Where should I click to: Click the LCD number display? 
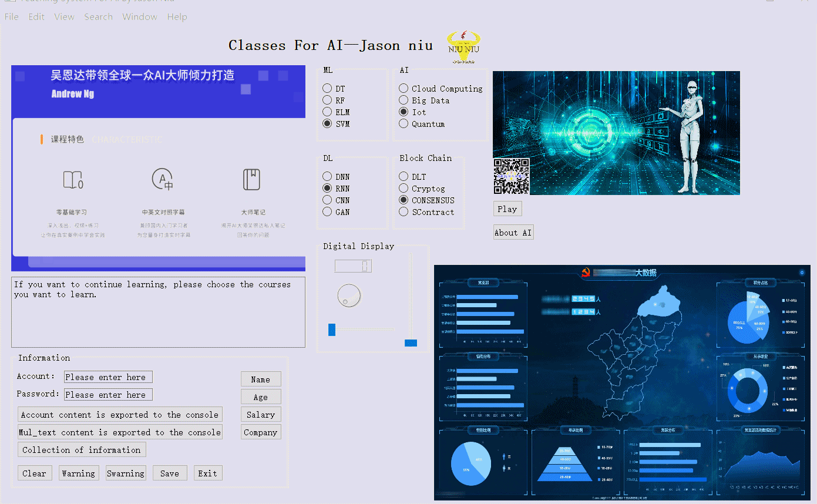[x=353, y=266]
